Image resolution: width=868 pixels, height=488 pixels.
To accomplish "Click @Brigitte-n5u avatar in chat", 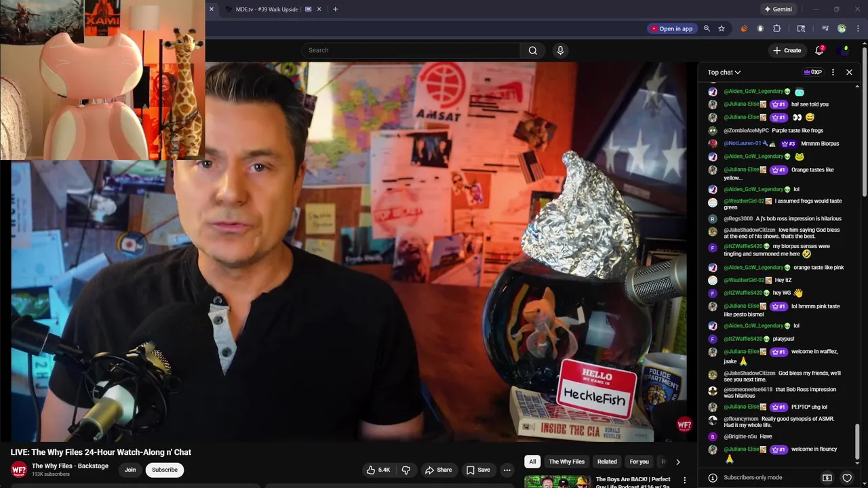I will click(713, 436).
